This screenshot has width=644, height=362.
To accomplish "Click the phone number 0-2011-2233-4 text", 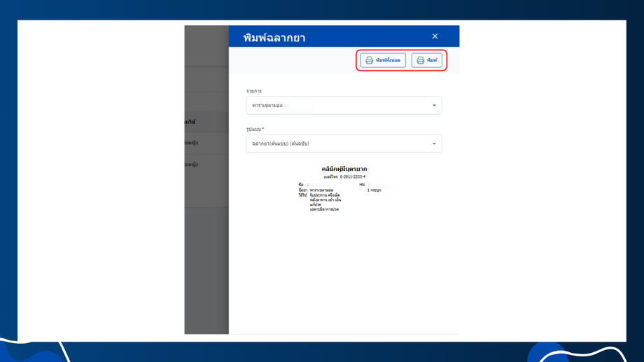I will (352, 176).
